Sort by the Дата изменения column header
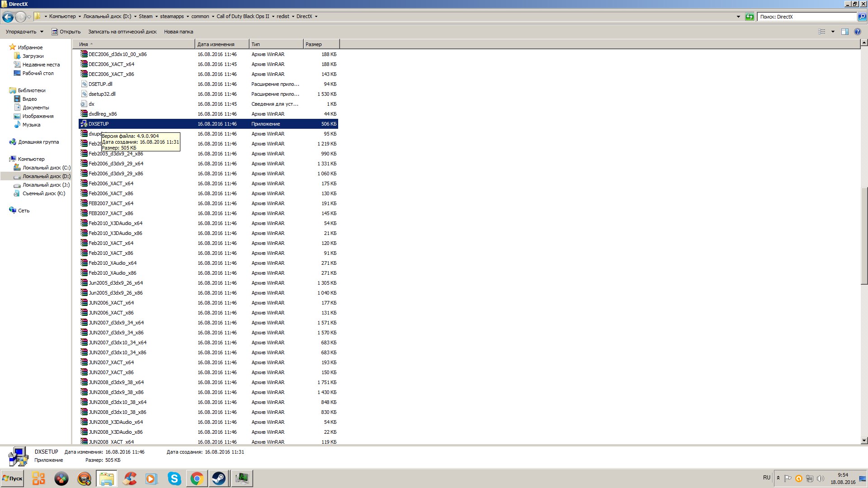Screen dimensions: 868x488 coord(222,44)
